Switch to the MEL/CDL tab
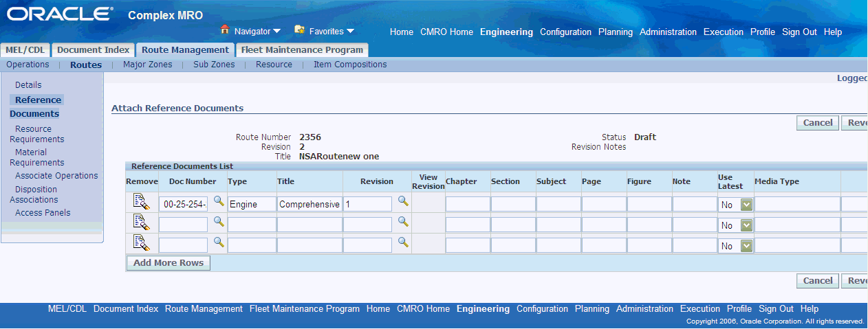Screen dimensions: 868x329 pos(25,50)
